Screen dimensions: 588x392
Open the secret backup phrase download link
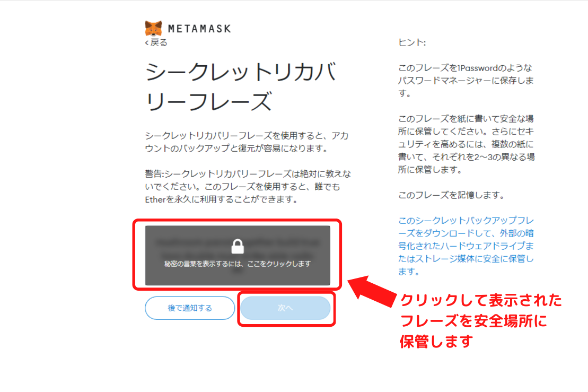[466, 246]
